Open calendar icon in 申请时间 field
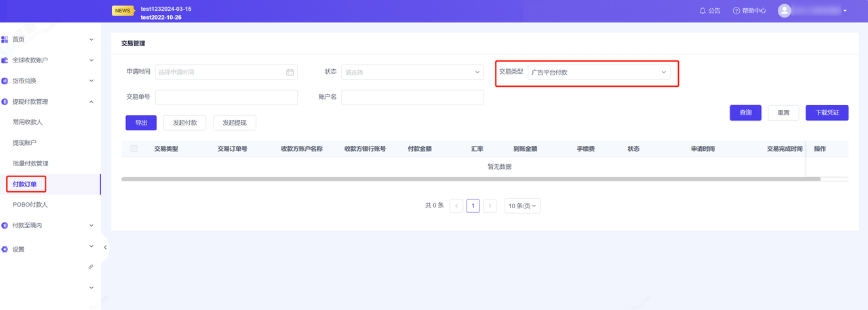The image size is (868, 310). pos(290,72)
